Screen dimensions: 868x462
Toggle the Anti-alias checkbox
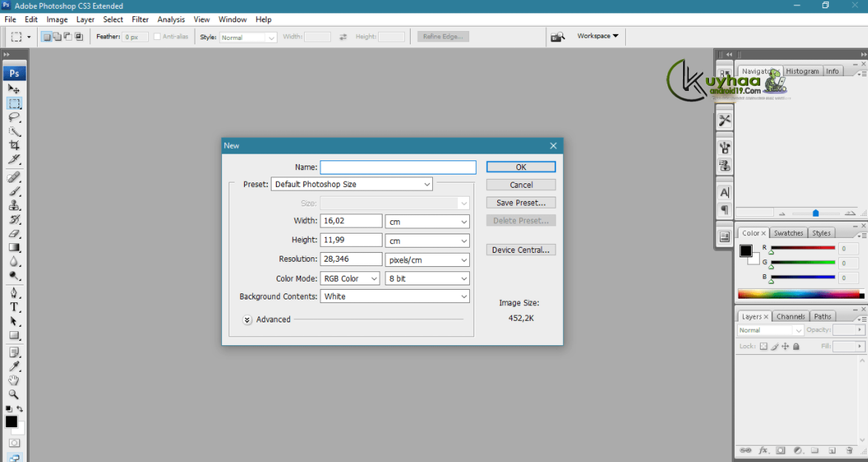pyautogui.click(x=157, y=36)
